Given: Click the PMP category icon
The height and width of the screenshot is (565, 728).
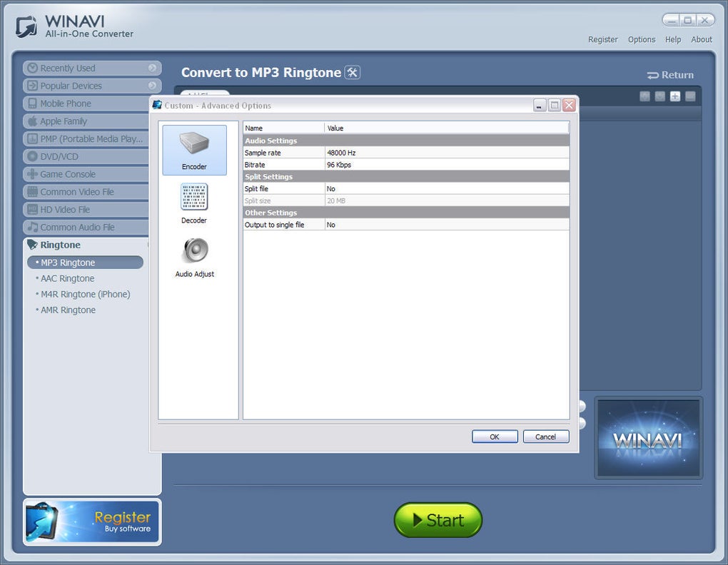Looking at the screenshot, I should click(32, 138).
